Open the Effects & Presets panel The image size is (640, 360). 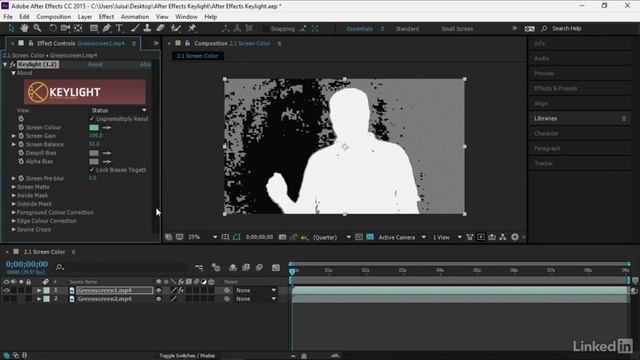point(556,88)
